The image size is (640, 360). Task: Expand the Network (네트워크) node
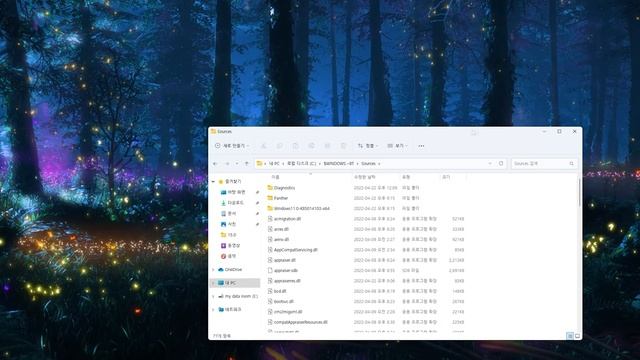[213, 310]
